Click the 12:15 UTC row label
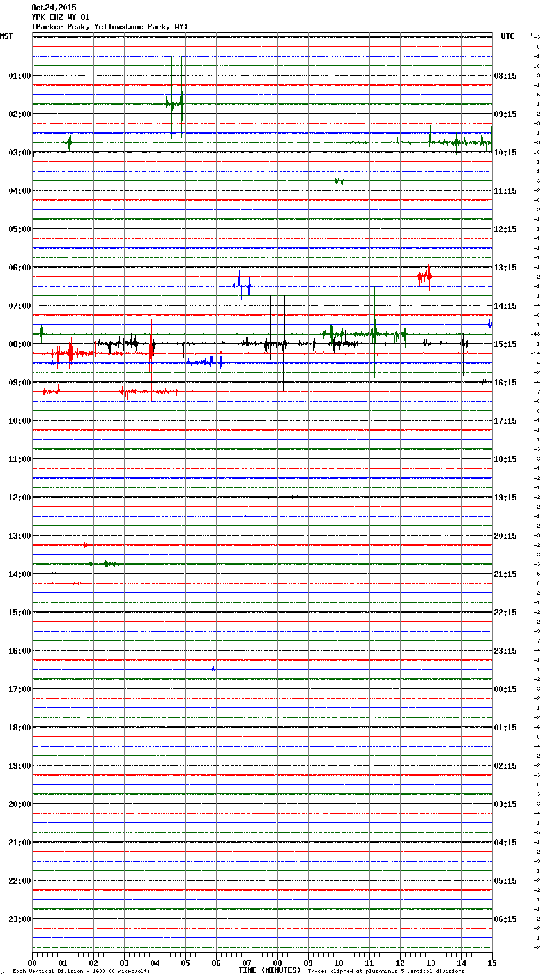 [x=505, y=229]
